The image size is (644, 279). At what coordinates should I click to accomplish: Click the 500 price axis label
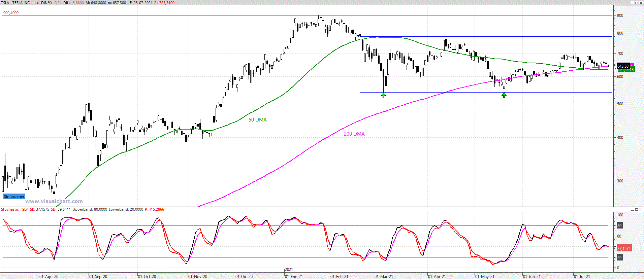point(620,104)
